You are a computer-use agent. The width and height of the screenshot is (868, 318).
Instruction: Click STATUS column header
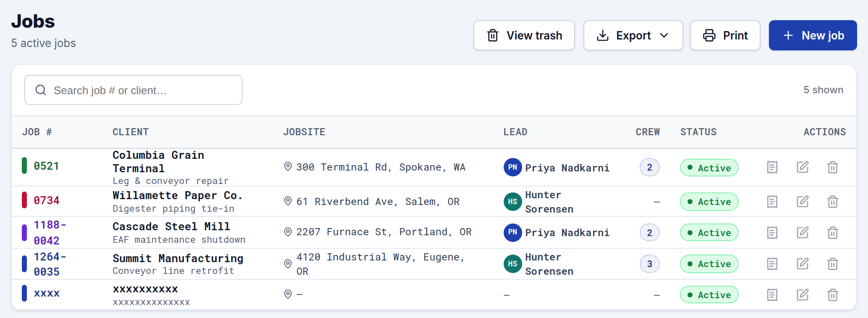pyautogui.click(x=698, y=132)
